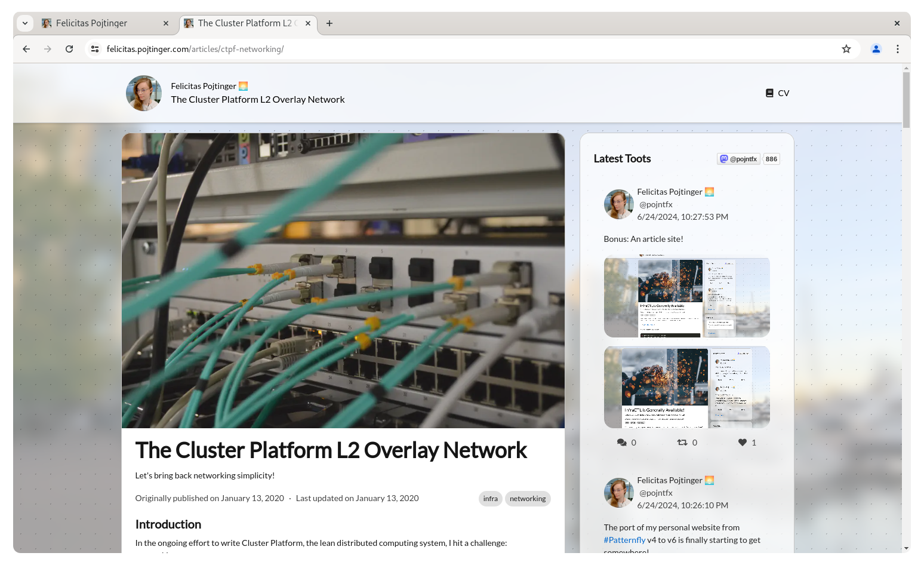Click the Bonus: An article site! text

(643, 239)
